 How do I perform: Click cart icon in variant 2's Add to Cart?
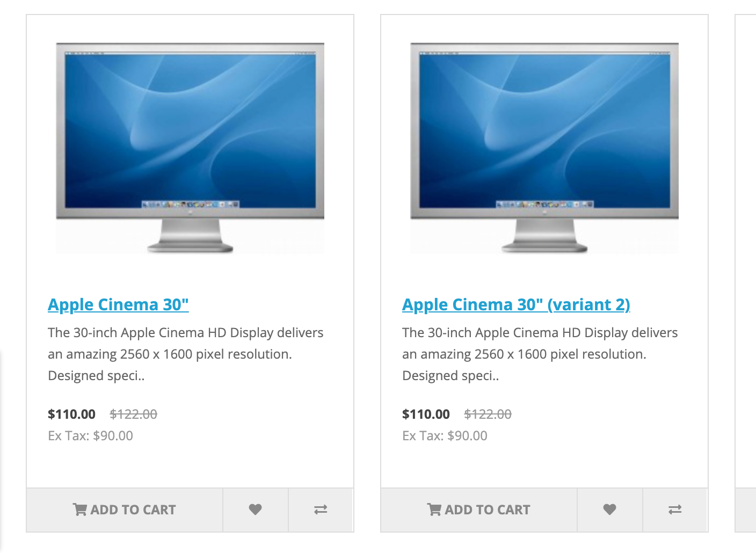click(434, 510)
